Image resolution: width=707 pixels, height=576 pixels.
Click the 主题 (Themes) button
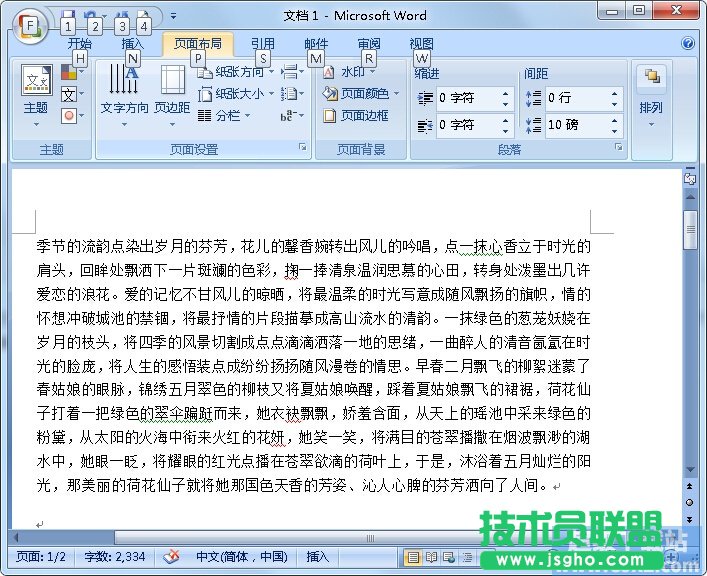tap(36, 90)
